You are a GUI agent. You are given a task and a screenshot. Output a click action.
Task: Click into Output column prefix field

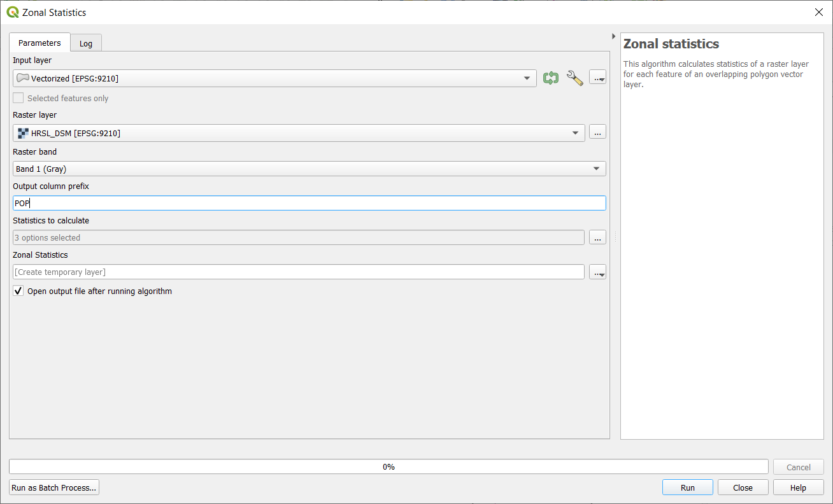(x=310, y=203)
